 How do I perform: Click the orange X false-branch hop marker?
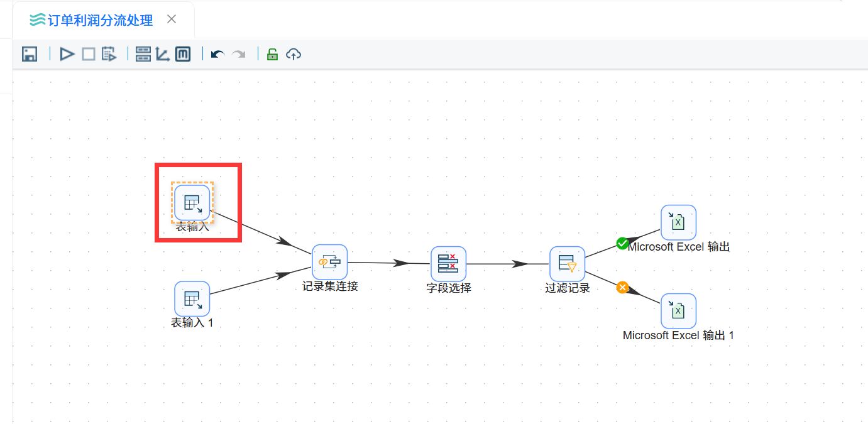[x=622, y=287]
